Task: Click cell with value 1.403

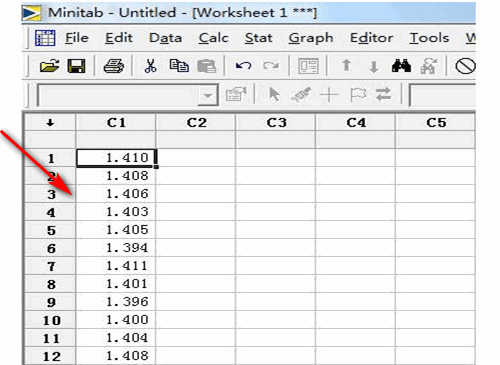Action: click(116, 212)
